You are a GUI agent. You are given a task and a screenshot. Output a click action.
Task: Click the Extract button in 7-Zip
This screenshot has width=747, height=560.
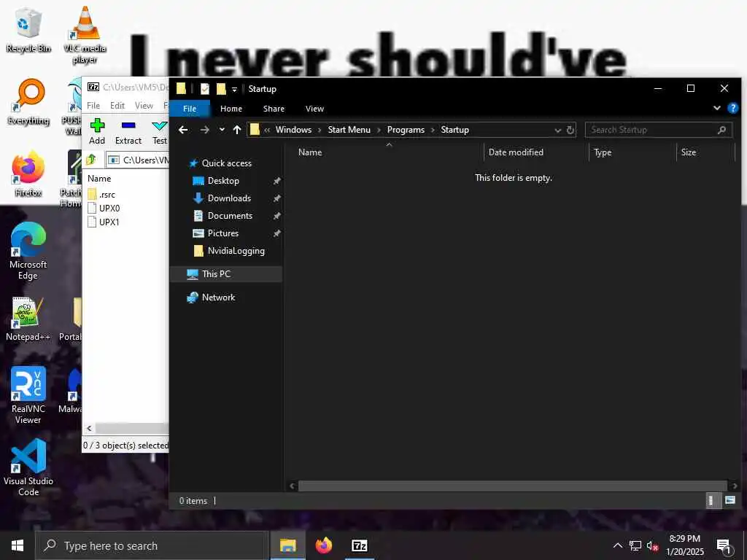pos(128,131)
